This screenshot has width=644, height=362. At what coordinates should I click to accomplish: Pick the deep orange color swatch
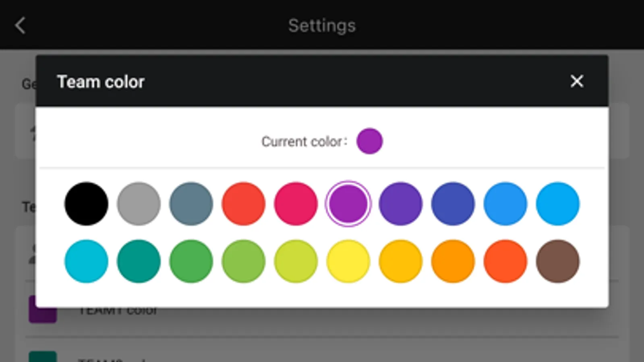(505, 261)
